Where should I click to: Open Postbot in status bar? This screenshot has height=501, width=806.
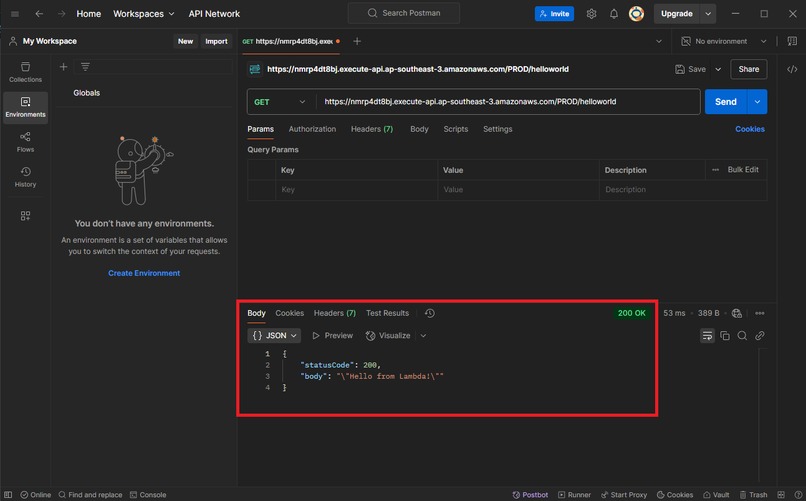pyautogui.click(x=530, y=495)
